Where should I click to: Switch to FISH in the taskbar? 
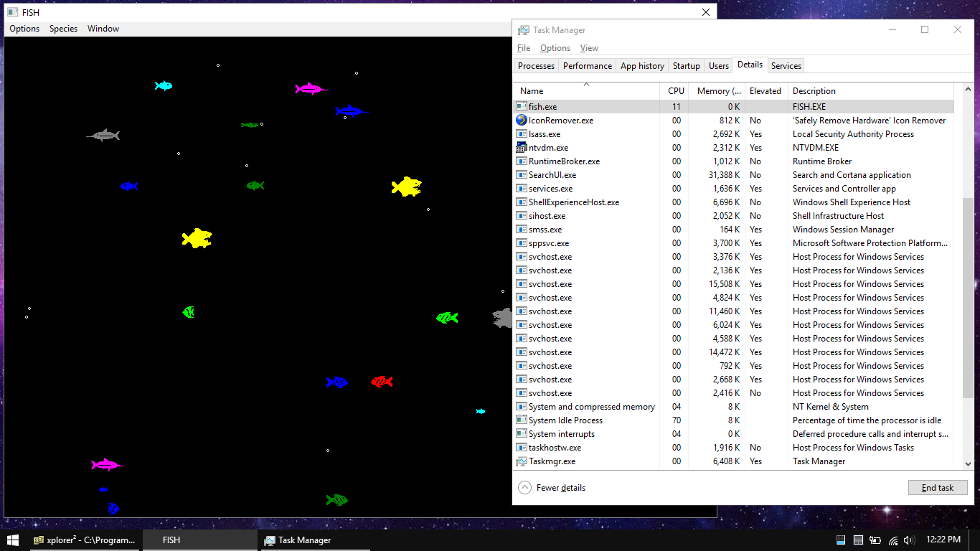pos(199,540)
